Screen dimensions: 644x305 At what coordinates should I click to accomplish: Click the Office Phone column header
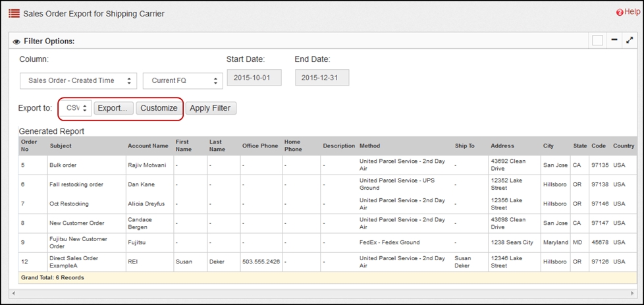click(x=260, y=146)
